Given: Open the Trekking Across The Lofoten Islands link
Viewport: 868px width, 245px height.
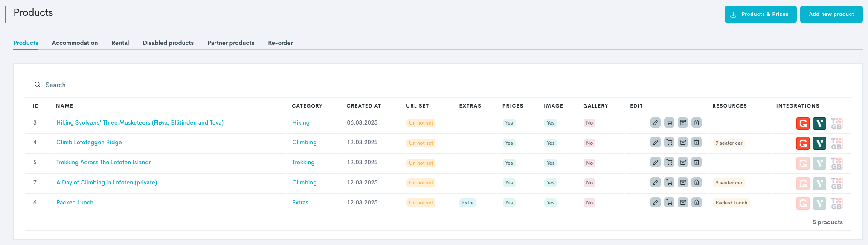Looking at the screenshot, I should point(104,162).
